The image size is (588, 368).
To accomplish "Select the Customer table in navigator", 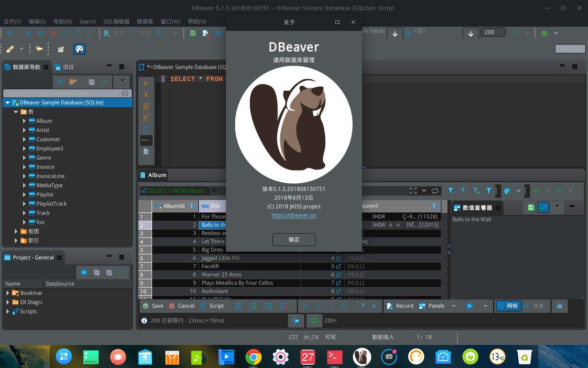I will pyautogui.click(x=48, y=139).
